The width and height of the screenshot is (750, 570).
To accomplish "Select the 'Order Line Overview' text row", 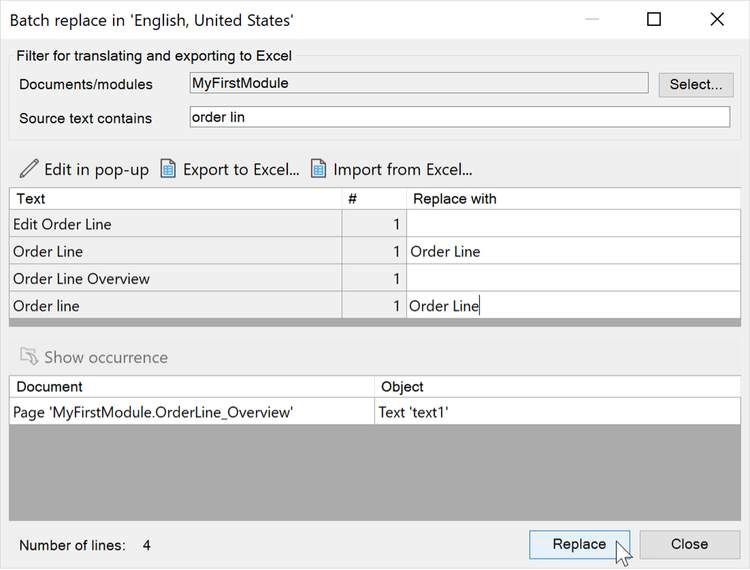I will 175,279.
